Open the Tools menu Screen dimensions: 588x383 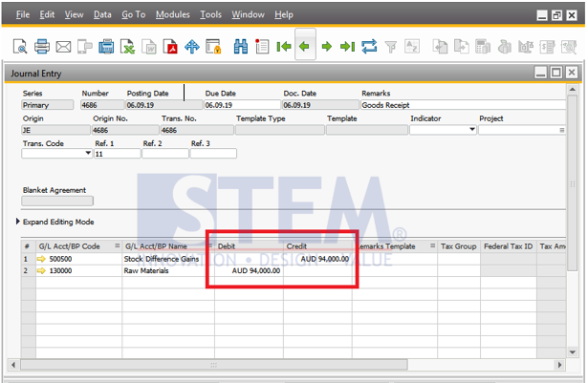tap(210, 14)
